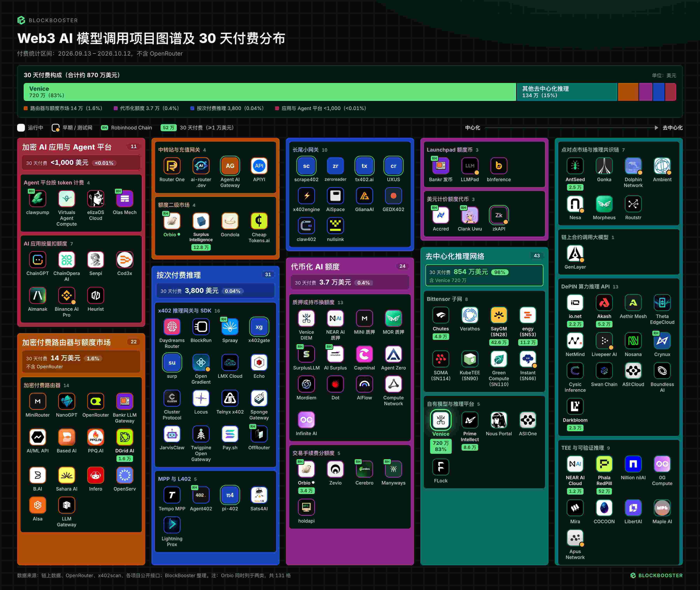Select the Binance AI Pro icon
This screenshot has height=590, width=700.
click(x=66, y=296)
